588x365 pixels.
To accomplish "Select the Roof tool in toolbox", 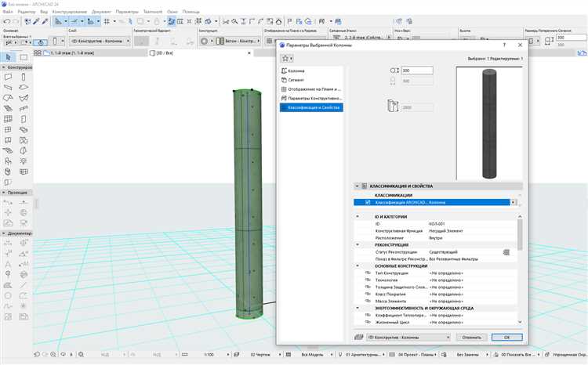I will (x=8, y=98).
